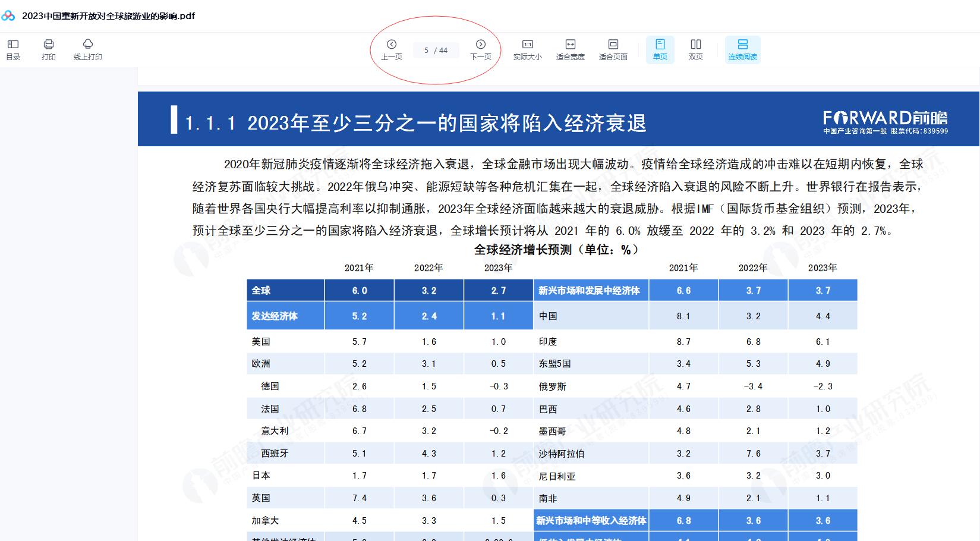Click the 发达经济体 table header cell
Viewport: 980px width, 541px height.
285,316
